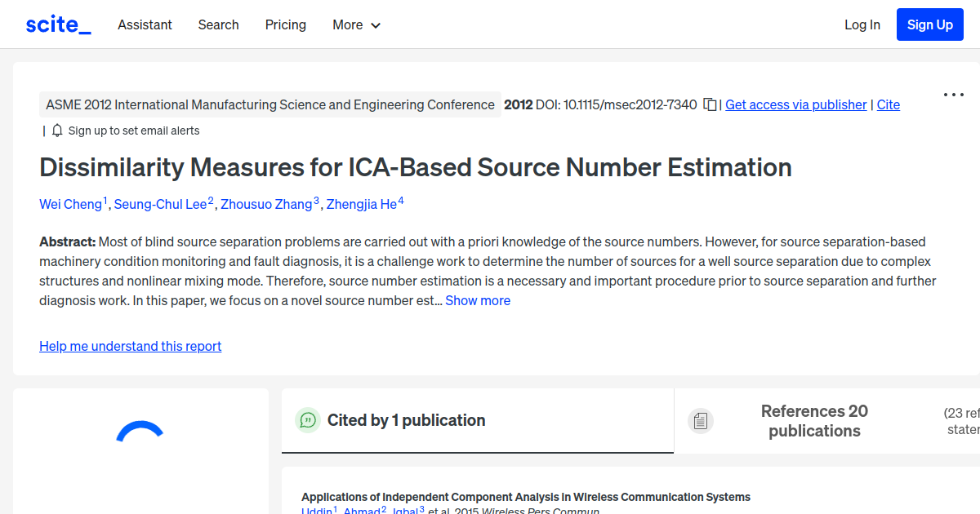This screenshot has height=514, width=980.
Task: Open the Pricing page
Action: click(285, 25)
